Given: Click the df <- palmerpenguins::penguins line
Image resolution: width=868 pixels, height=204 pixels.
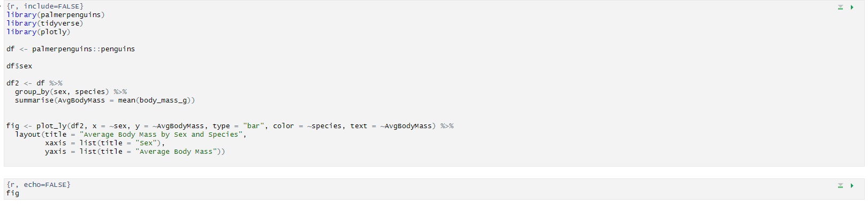Looking at the screenshot, I should [x=71, y=49].
